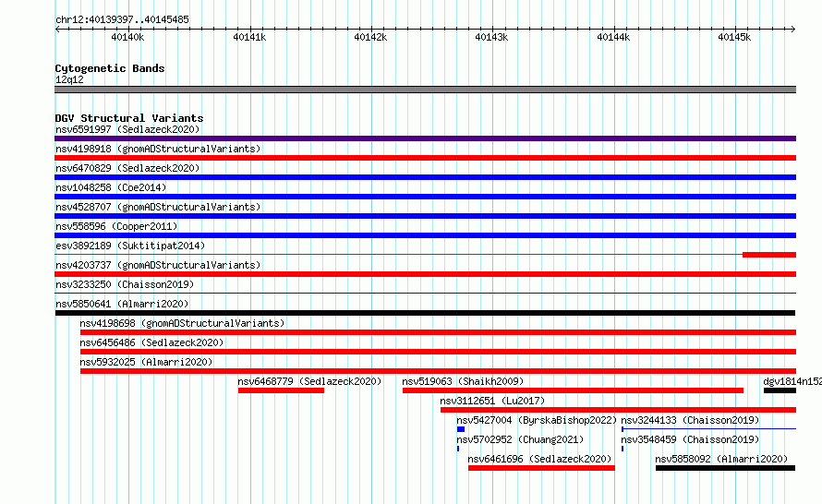Click the nsv6591997 (Sedlazeck2020) variant label
Image resolution: width=822 pixels, height=504 pixels.
pos(127,129)
